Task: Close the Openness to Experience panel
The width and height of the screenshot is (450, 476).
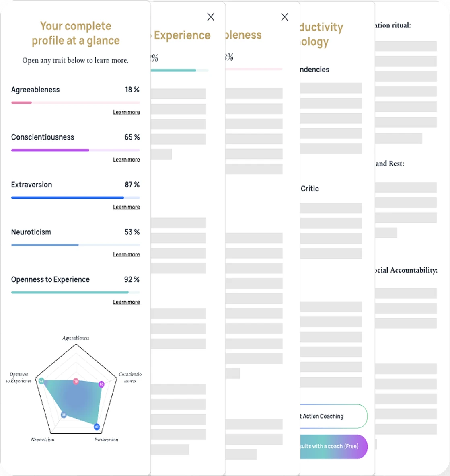Action: coord(211,17)
